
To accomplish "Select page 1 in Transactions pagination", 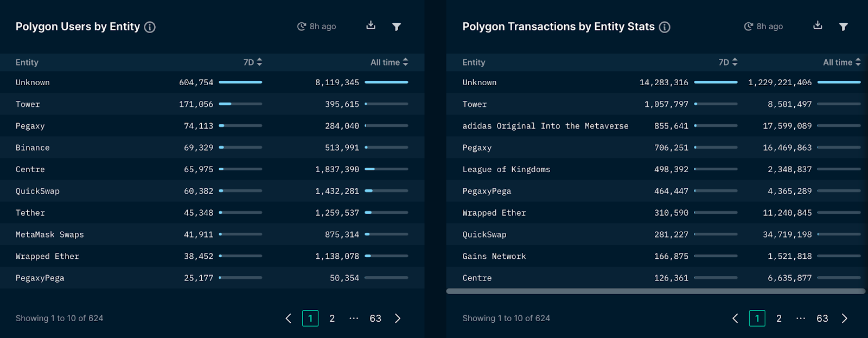I will point(757,318).
